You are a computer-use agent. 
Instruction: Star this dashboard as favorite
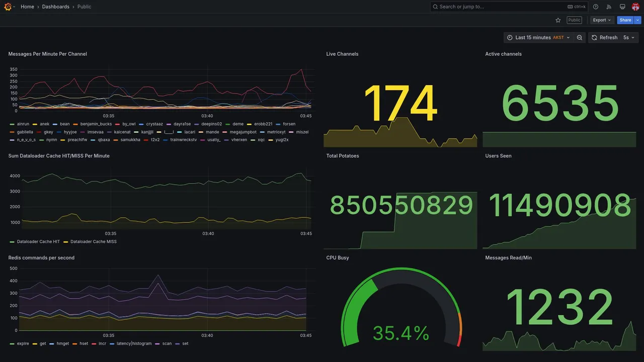[x=558, y=20]
